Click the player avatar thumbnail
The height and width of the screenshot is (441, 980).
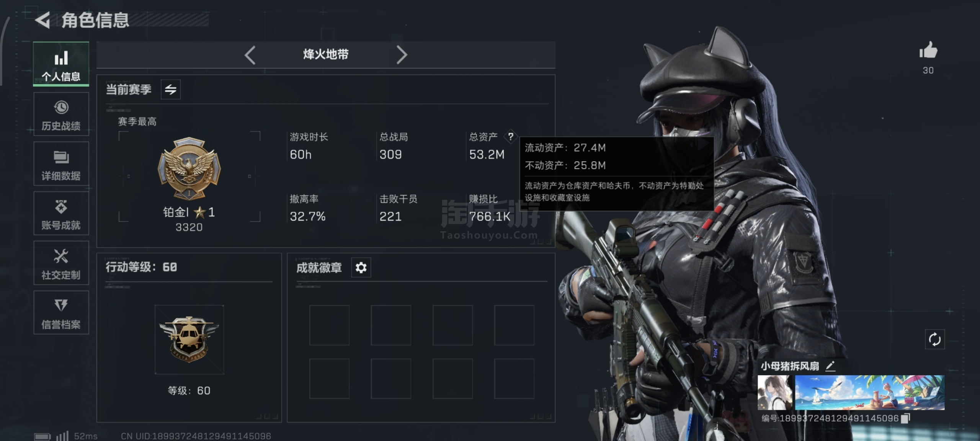(775, 392)
